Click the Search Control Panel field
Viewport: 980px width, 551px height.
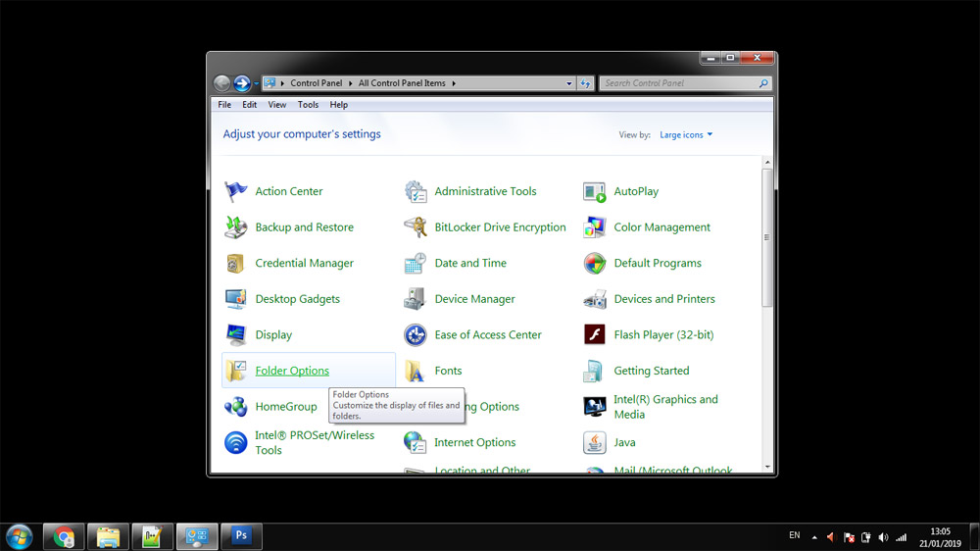point(679,83)
